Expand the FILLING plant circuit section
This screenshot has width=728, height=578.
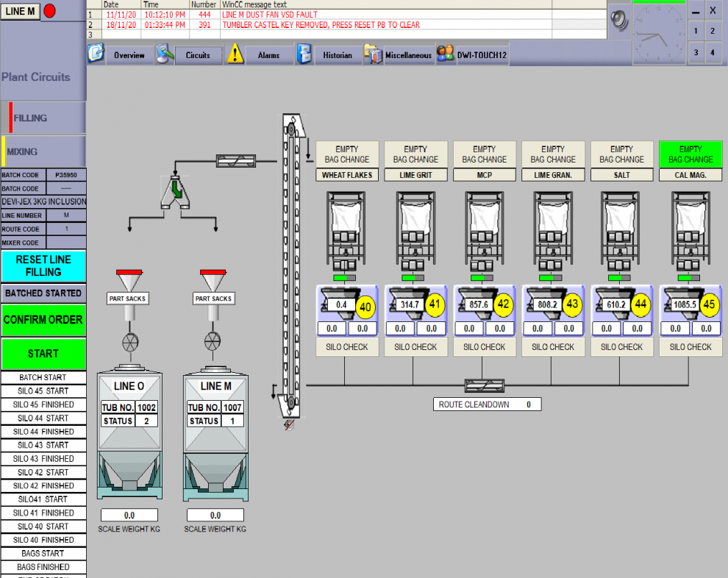pyautogui.click(x=43, y=118)
